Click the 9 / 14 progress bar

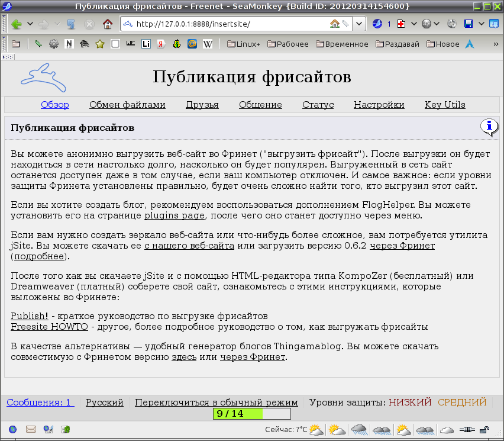[252, 414]
